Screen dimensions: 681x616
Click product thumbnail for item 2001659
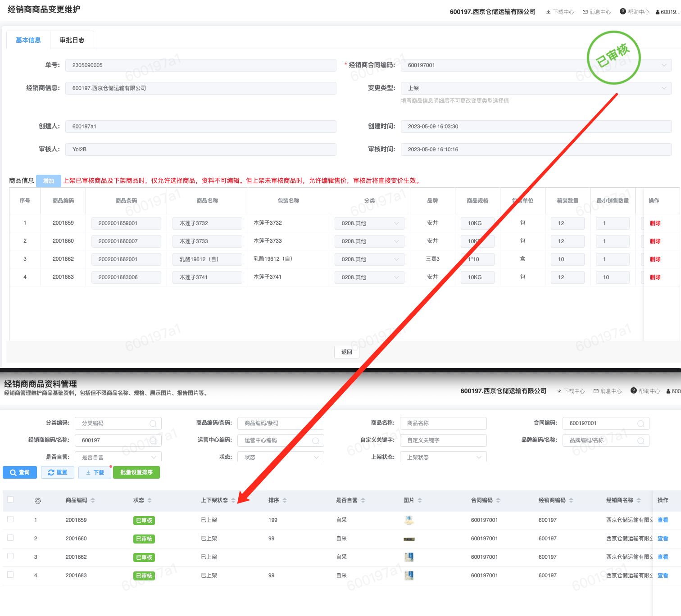pyautogui.click(x=409, y=520)
